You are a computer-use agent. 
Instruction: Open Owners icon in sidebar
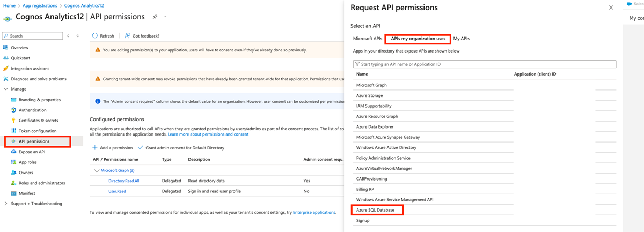coord(14,173)
